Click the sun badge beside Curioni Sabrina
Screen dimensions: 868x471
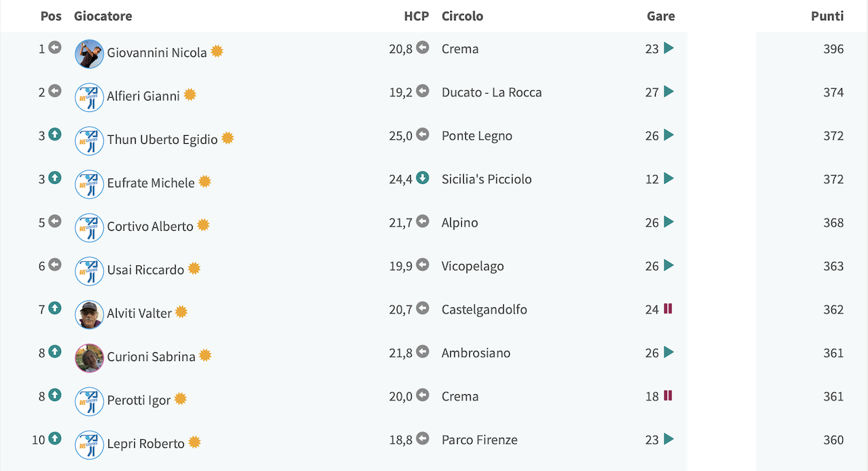(205, 355)
